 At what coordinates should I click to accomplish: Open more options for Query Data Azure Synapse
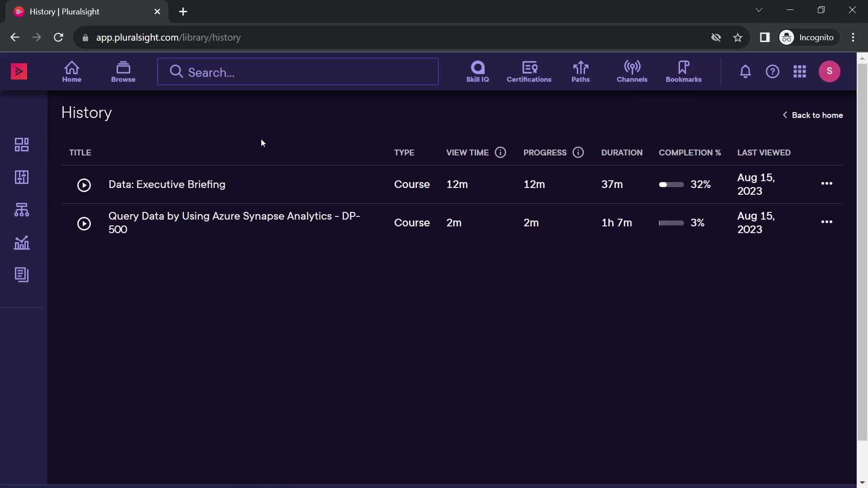(827, 222)
